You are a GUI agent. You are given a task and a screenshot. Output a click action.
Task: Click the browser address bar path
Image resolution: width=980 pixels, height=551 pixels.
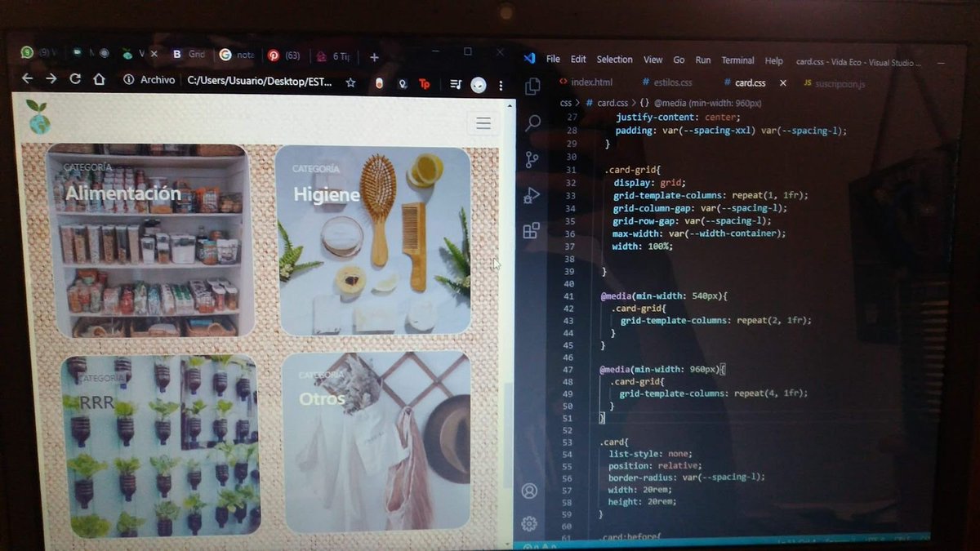coord(259,81)
